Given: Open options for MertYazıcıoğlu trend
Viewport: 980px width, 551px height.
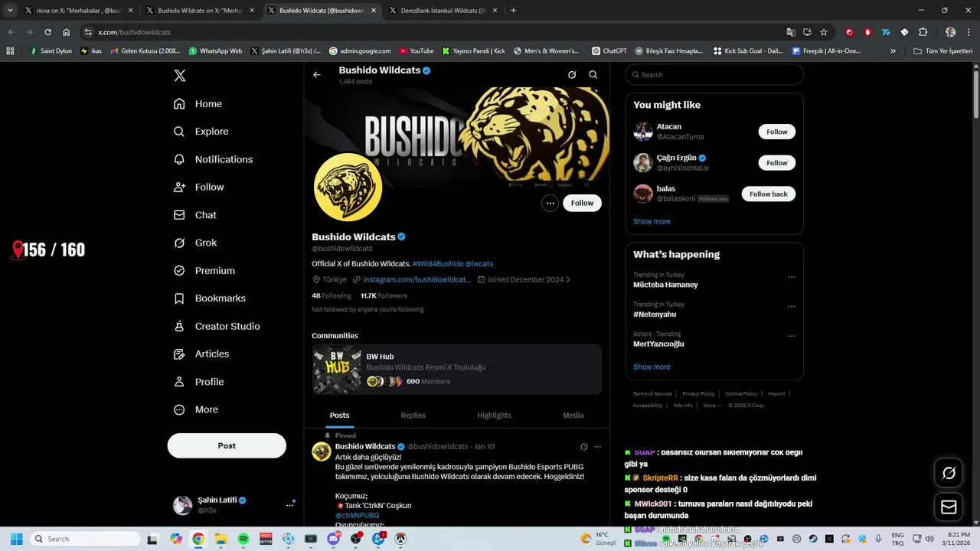Looking at the screenshot, I should (x=791, y=336).
